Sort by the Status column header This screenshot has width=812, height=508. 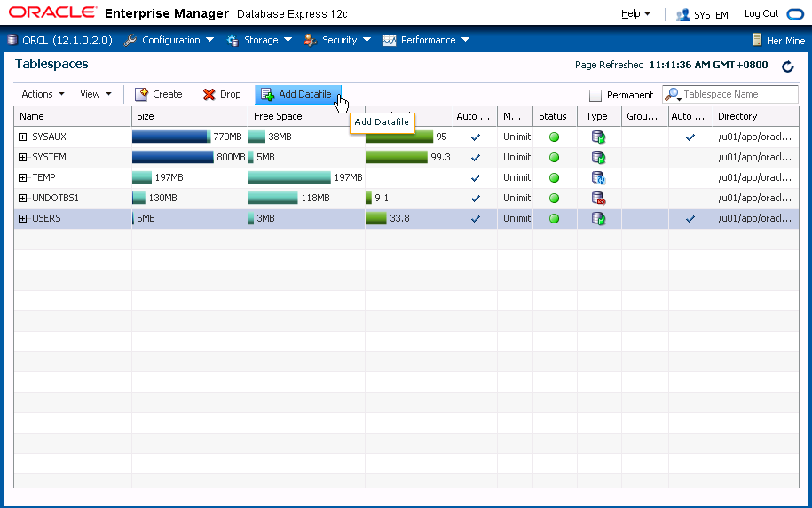(x=555, y=116)
